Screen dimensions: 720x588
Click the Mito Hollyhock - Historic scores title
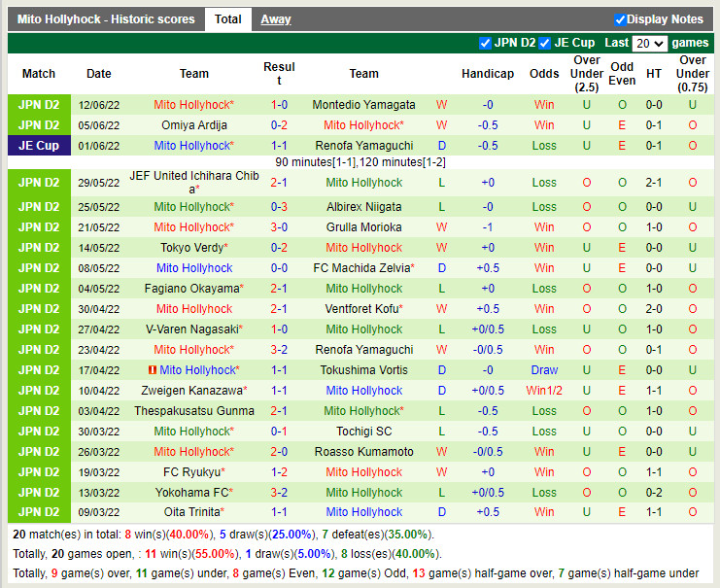tap(106, 19)
